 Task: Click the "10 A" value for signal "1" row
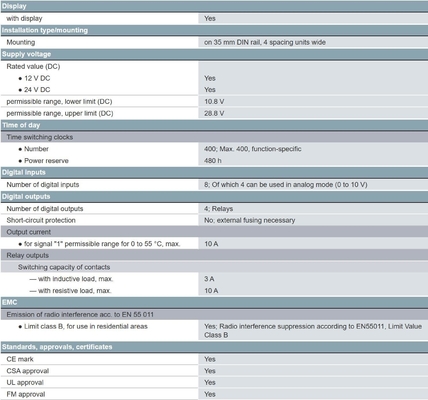coord(211,244)
